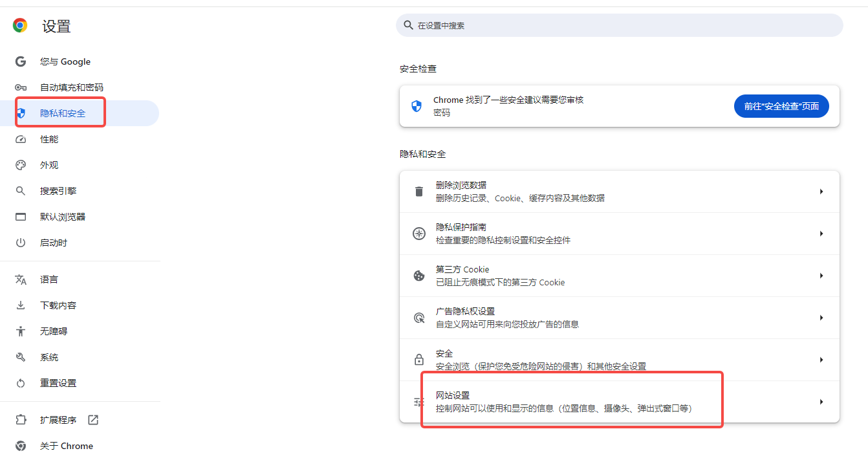Click the 安全浏览 description text under 安全
This screenshot has height=462, width=868.
coord(541,366)
